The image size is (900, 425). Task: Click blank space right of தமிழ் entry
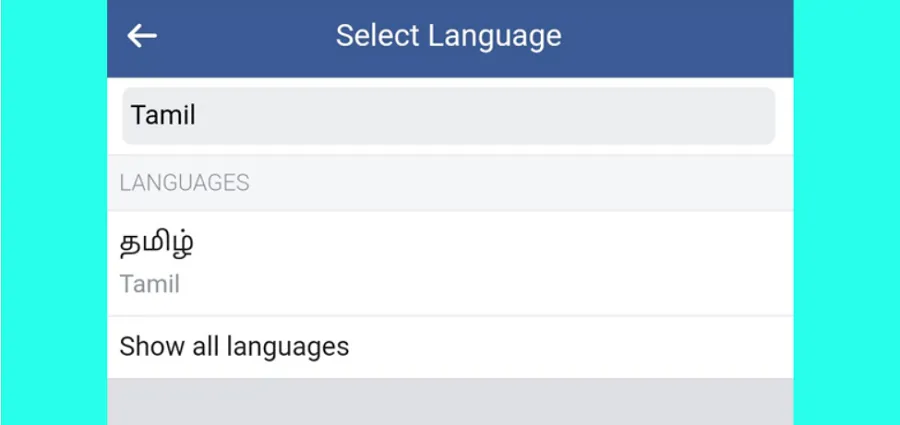[x=494, y=263]
